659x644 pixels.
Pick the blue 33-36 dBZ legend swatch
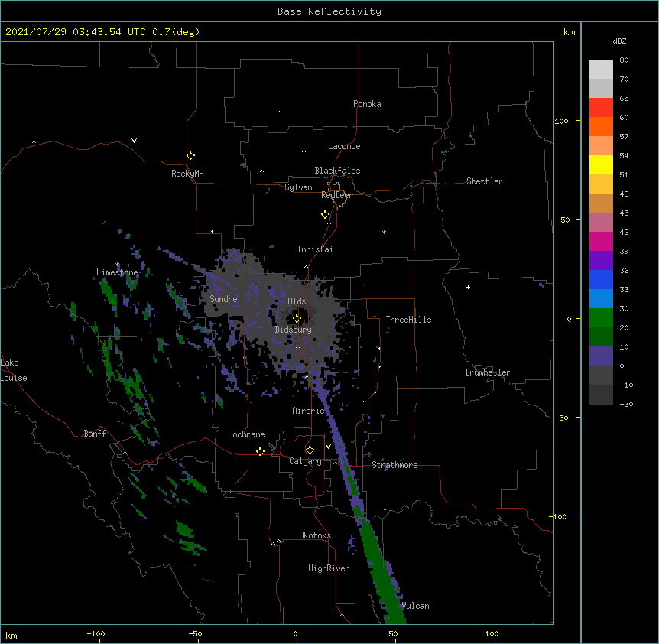pyautogui.click(x=601, y=279)
